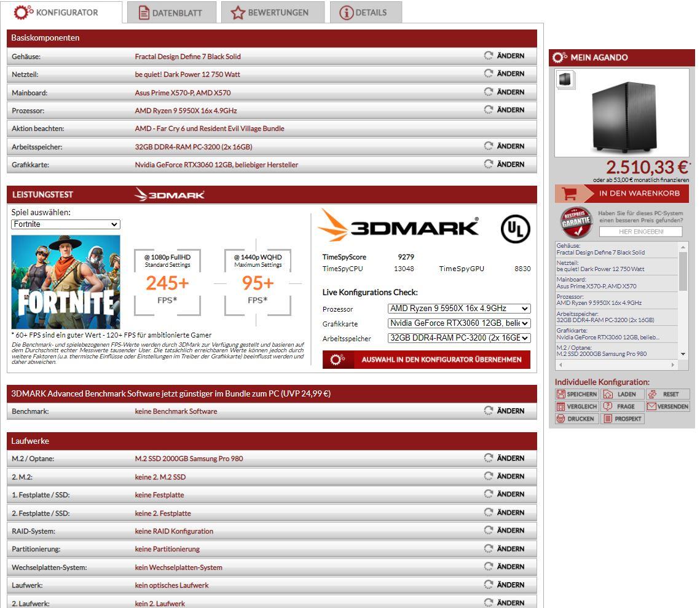Image resolution: width=700 pixels, height=608 pixels.
Task: Click the Versenden button
Action: click(668, 406)
